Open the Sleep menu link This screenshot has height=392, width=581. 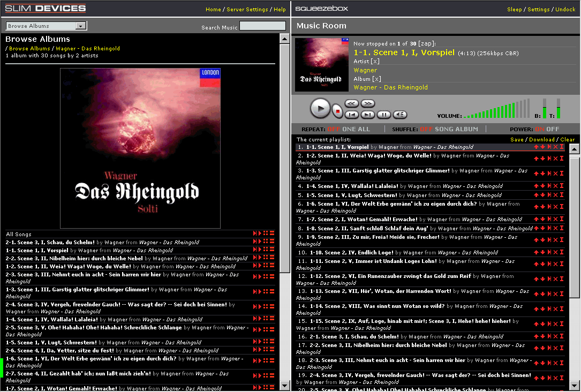point(514,10)
